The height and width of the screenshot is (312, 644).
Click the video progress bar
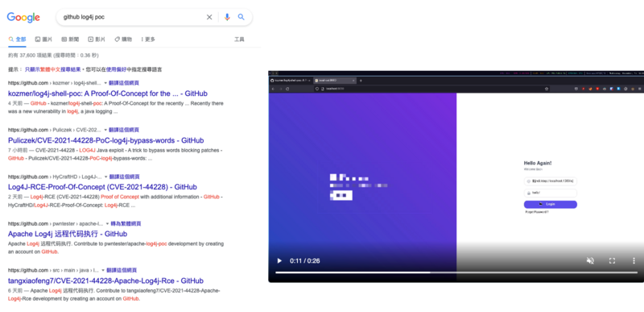click(456, 272)
